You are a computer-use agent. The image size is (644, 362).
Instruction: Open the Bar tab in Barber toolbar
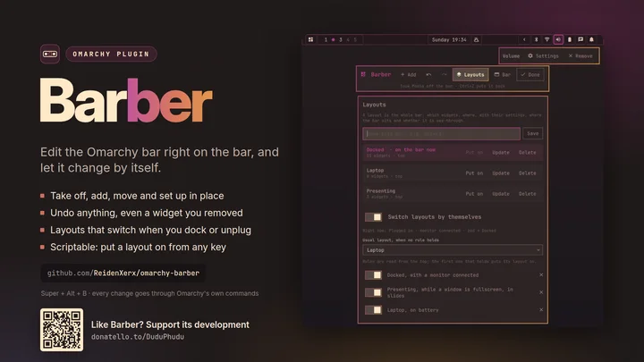pyautogui.click(x=503, y=75)
